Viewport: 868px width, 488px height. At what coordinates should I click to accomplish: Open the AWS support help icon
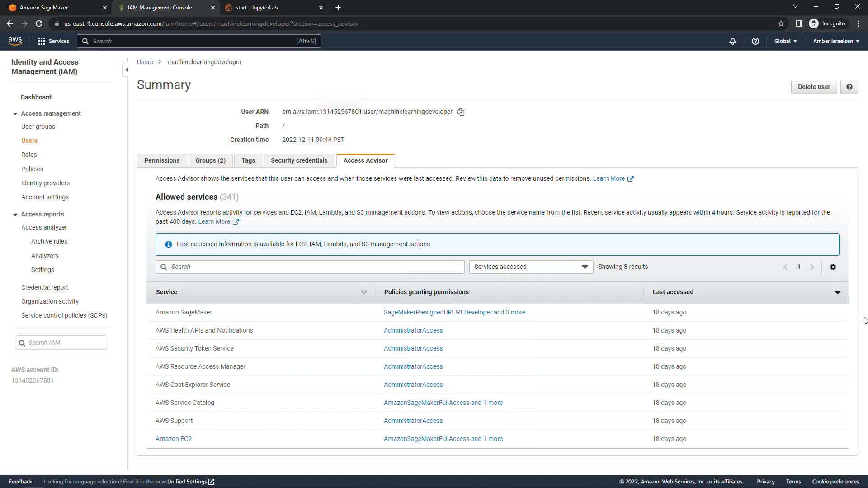(755, 41)
